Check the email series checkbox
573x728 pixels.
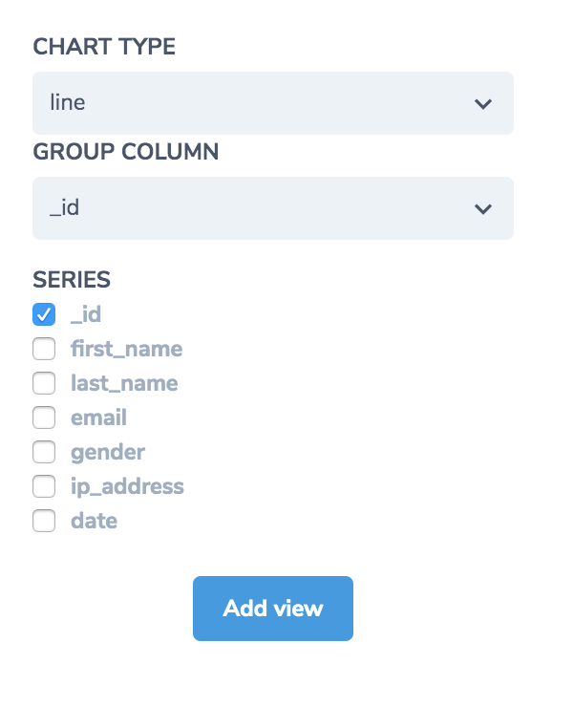(x=44, y=418)
